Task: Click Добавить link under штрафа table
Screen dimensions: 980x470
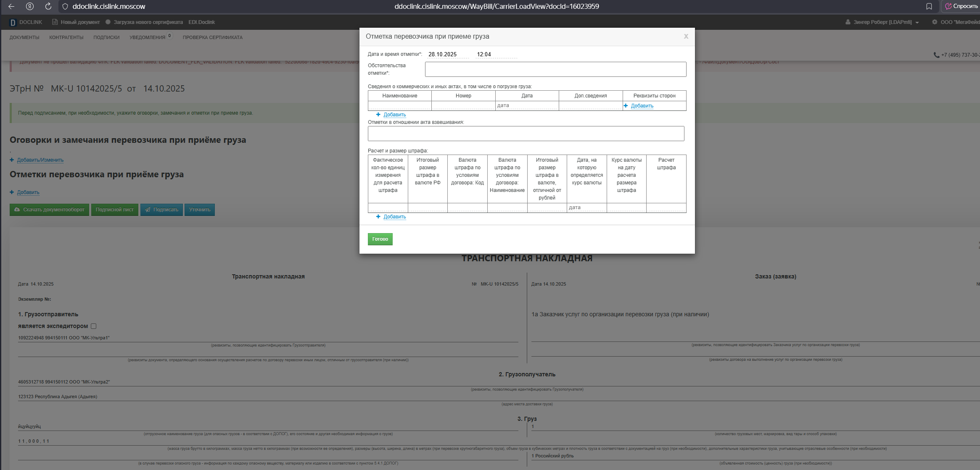Action: [x=394, y=217]
